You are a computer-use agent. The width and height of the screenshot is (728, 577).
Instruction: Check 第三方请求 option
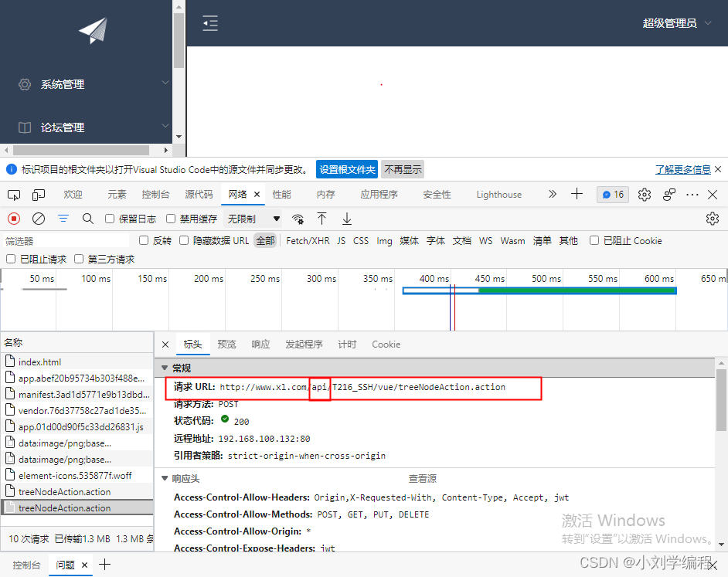(79, 259)
